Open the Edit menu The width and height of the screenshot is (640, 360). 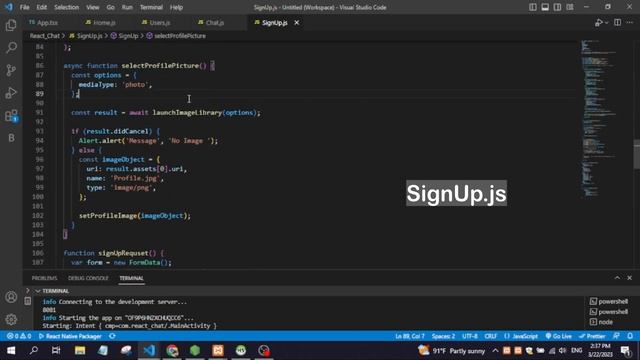tap(42, 7)
